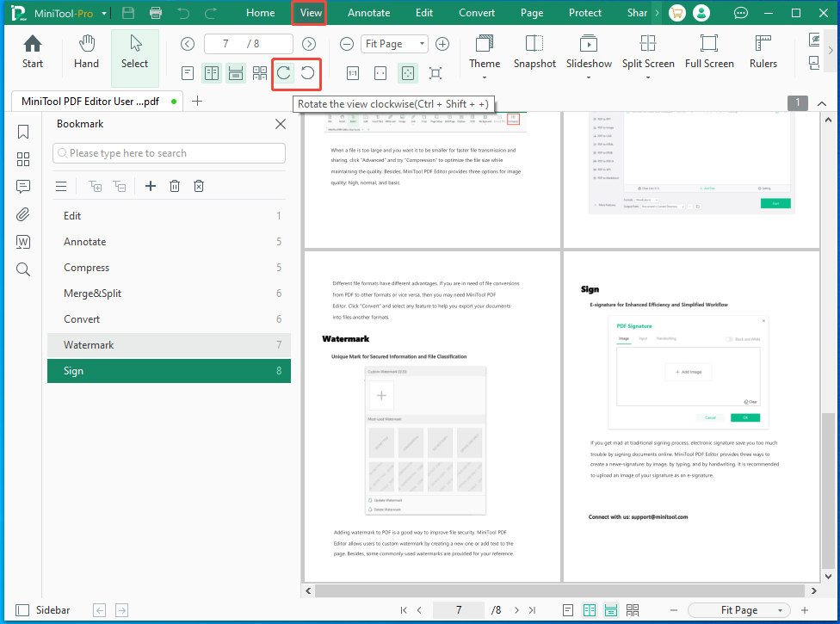Image resolution: width=840 pixels, height=624 pixels.
Task: Open attachments paperclip panel
Action: tap(23, 214)
